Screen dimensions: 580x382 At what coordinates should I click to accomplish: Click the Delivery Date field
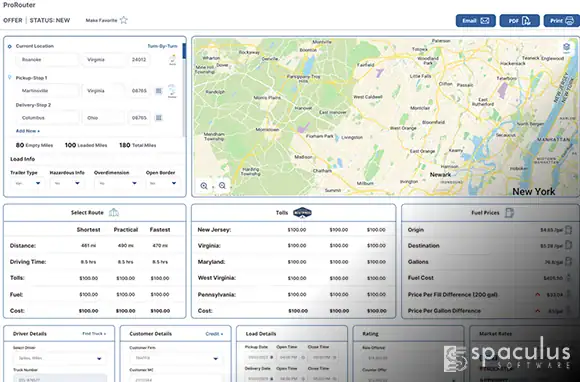(x=259, y=379)
